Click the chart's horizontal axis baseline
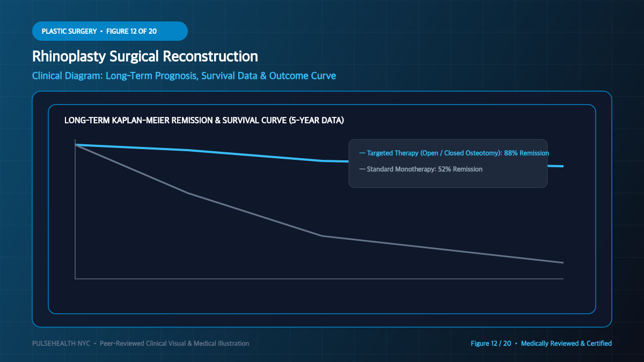The width and height of the screenshot is (644, 362). pos(319,279)
